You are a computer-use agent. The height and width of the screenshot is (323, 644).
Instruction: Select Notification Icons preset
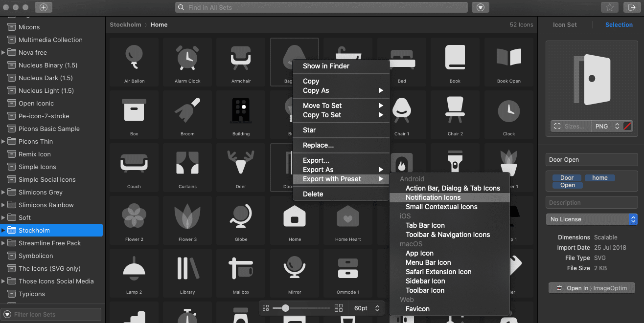(450, 197)
